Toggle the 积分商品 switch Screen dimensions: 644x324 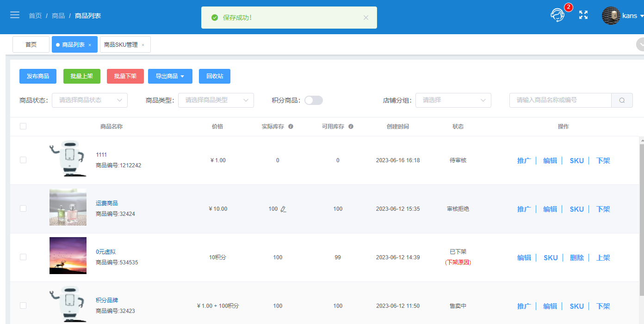314,100
